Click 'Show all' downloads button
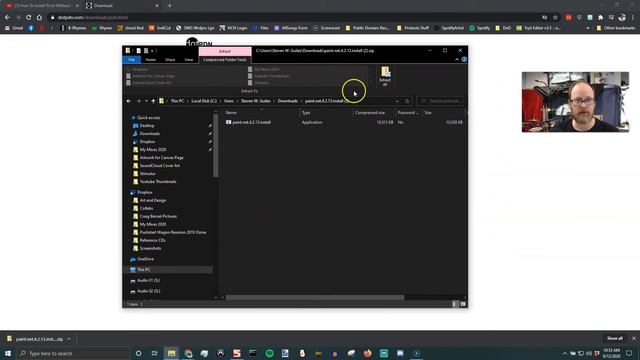The height and width of the screenshot is (360, 640). coord(615,338)
